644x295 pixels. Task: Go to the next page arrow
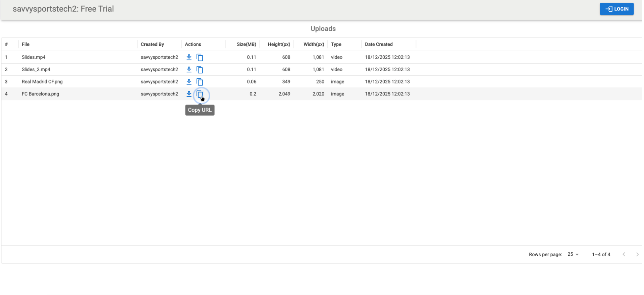637,254
